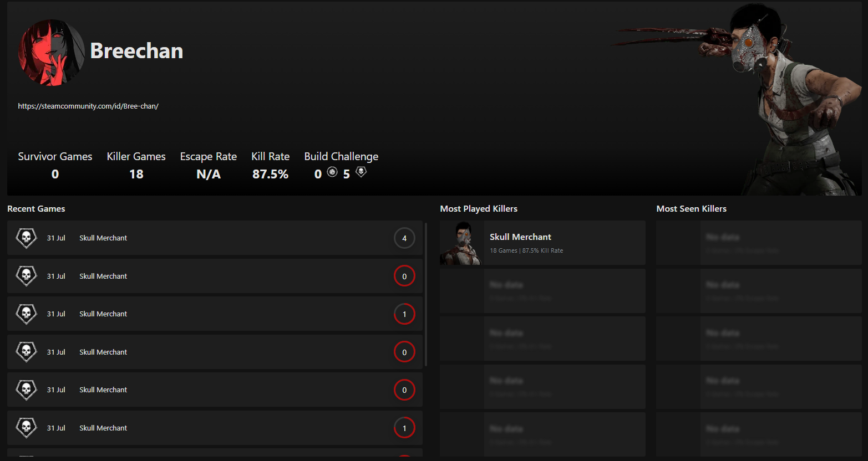Select the kill count badge showing 4

404,238
